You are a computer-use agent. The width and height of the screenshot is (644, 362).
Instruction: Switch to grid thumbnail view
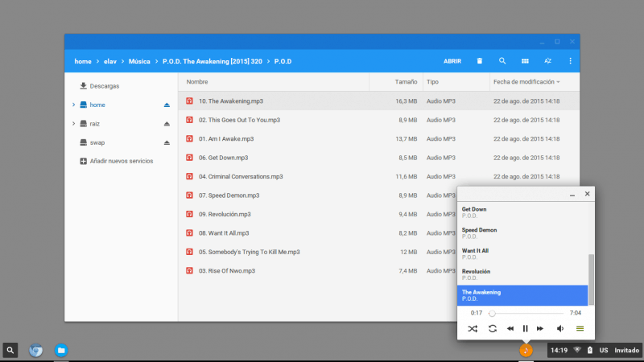click(525, 61)
